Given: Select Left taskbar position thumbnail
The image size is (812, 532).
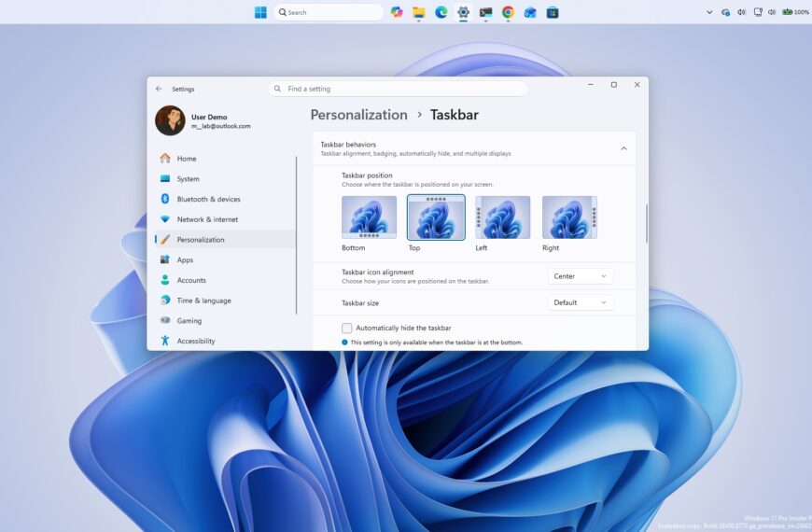Looking at the screenshot, I should click(503, 217).
